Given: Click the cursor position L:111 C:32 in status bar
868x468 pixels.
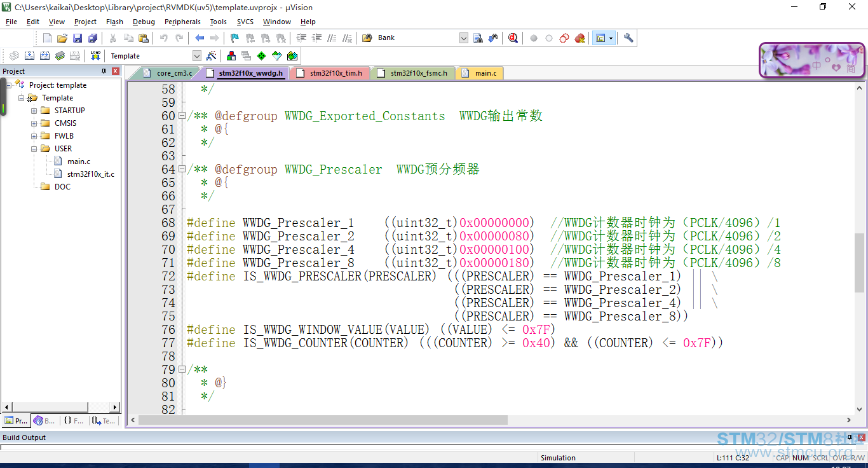Looking at the screenshot, I should 733,458.
